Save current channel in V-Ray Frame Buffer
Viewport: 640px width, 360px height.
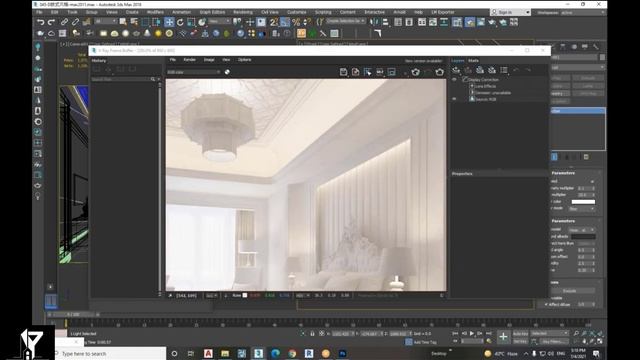tap(343, 72)
